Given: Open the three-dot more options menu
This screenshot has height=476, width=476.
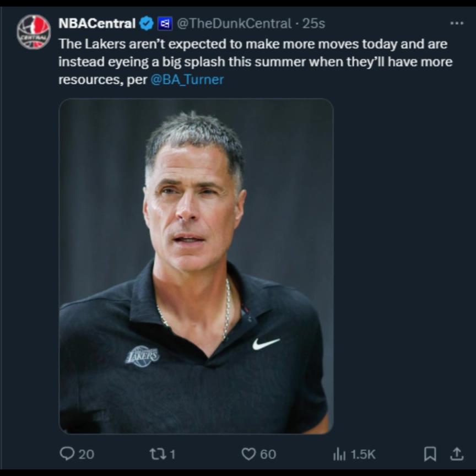Looking at the screenshot, I should pyautogui.click(x=456, y=24).
